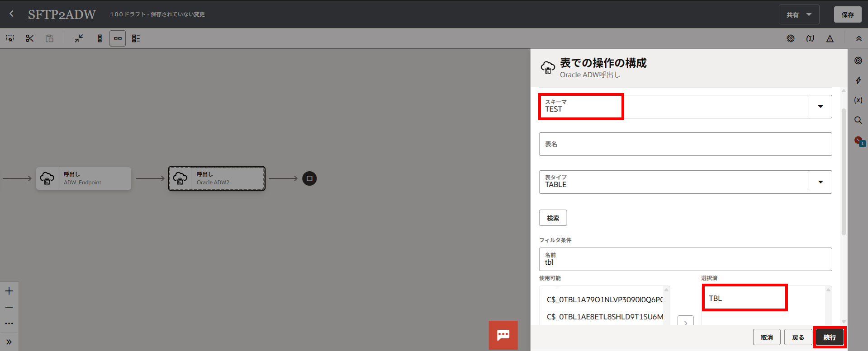This screenshot has width=868, height=351.
Task: Open the canvas more options ellipsis
Action: (x=9, y=323)
